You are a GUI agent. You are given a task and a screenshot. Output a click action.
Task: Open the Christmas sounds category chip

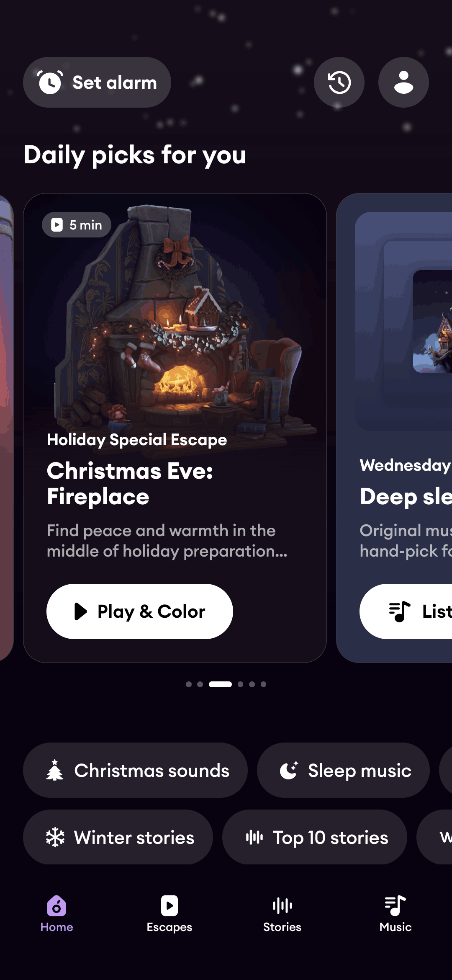135,770
